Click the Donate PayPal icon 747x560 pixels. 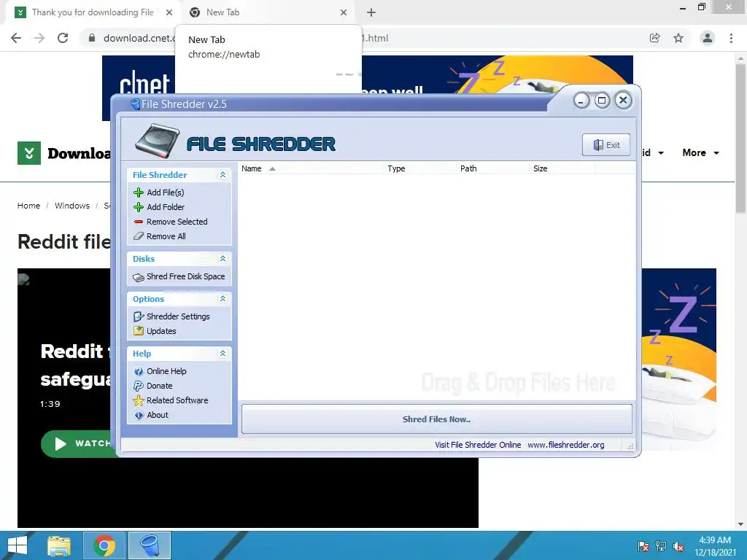coord(139,386)
